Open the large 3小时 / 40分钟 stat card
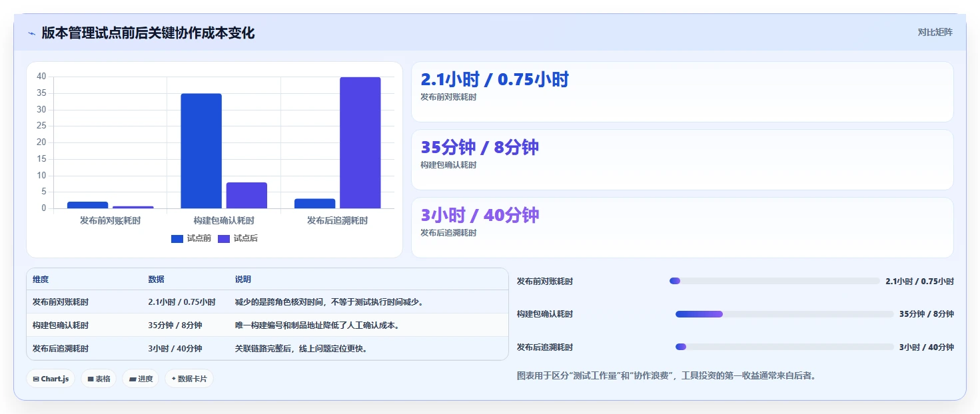 682,228
